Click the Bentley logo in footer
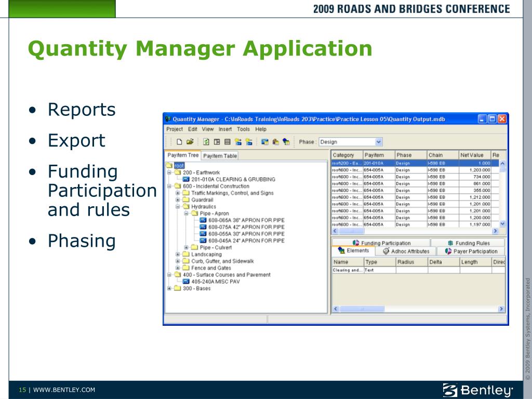 tap(477, 390)
